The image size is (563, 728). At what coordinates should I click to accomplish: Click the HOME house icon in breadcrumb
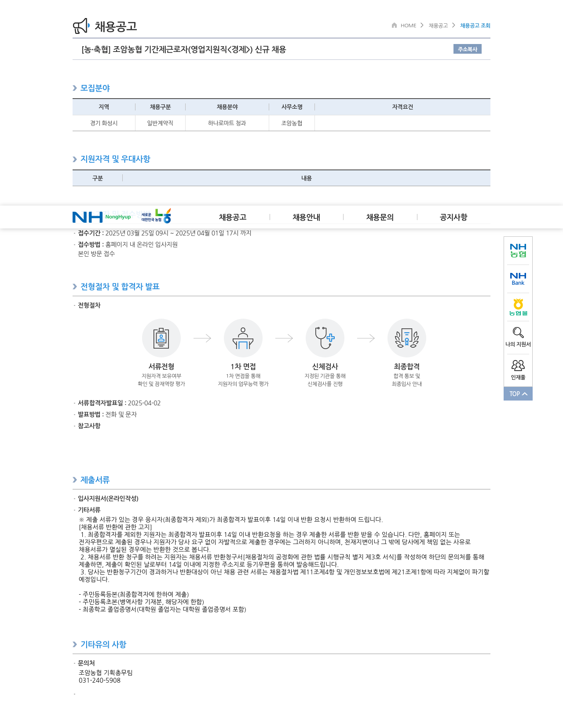pyautogui.click(x=395, y=25)
